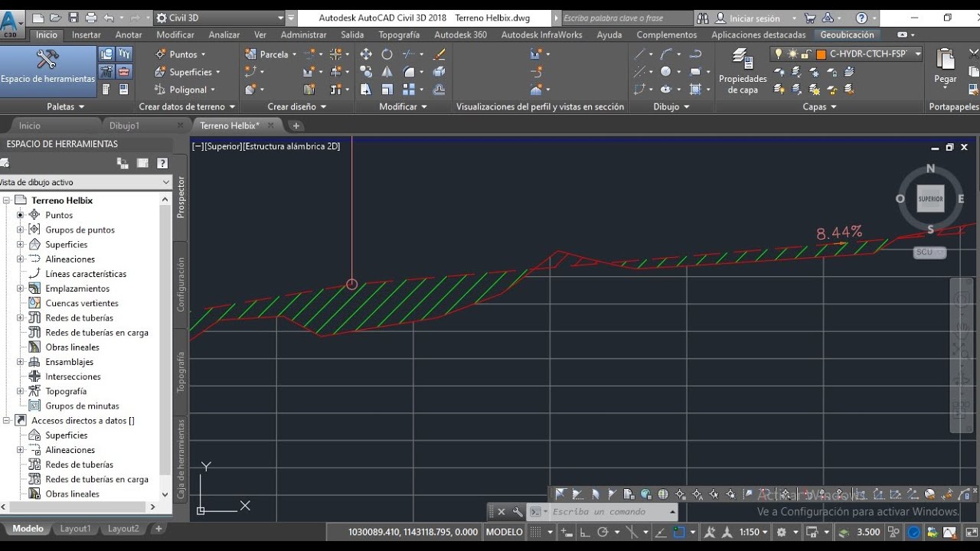Open the Analizar ribbon tab

click(224, 34)
